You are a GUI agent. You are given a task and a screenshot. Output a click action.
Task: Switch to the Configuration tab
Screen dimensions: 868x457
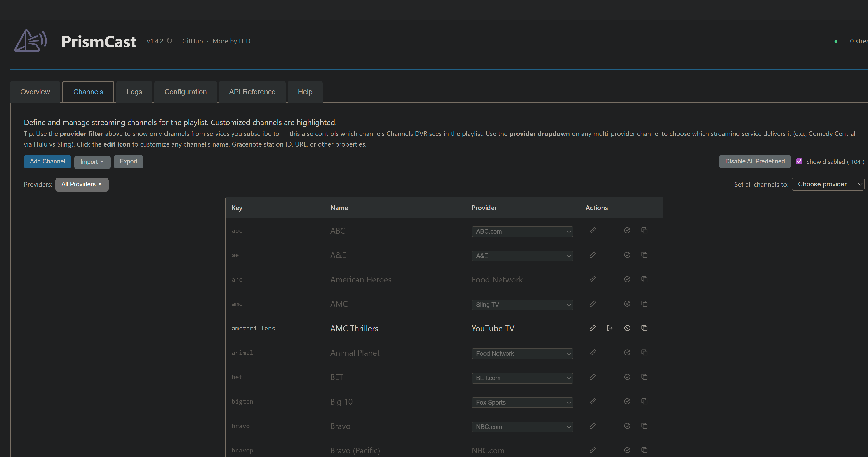pos(185,92)
